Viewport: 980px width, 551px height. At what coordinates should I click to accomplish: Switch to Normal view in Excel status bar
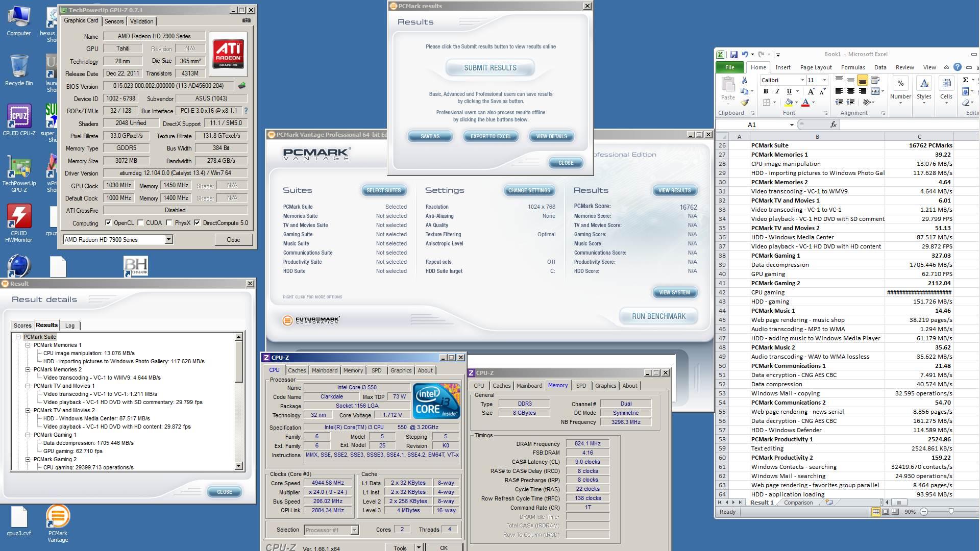876,512
